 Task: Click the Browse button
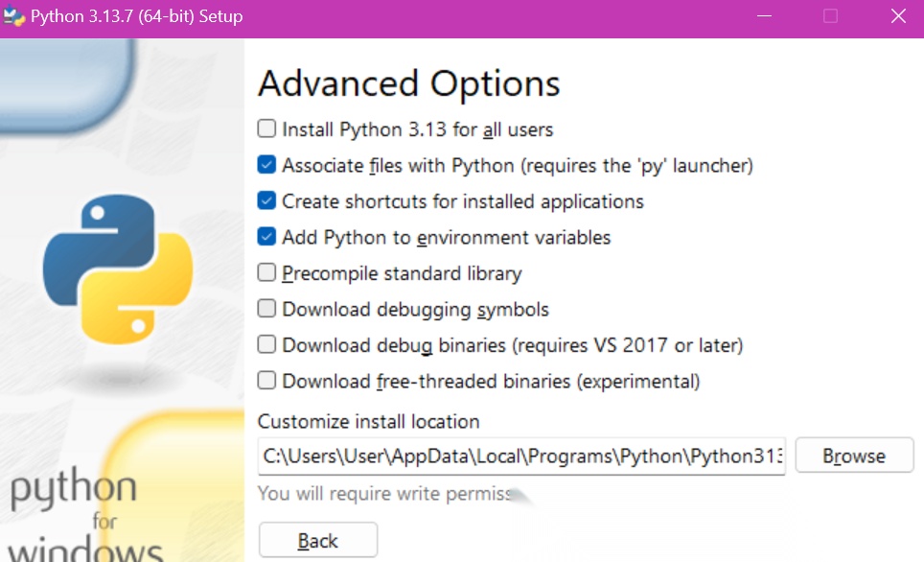pyautogui.click(x=854, y=456)
